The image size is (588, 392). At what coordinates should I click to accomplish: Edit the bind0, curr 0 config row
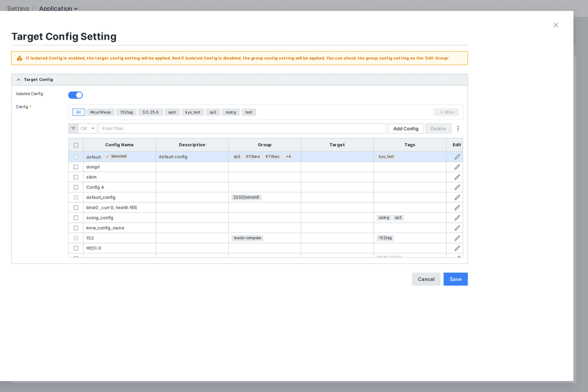point(457,207)
